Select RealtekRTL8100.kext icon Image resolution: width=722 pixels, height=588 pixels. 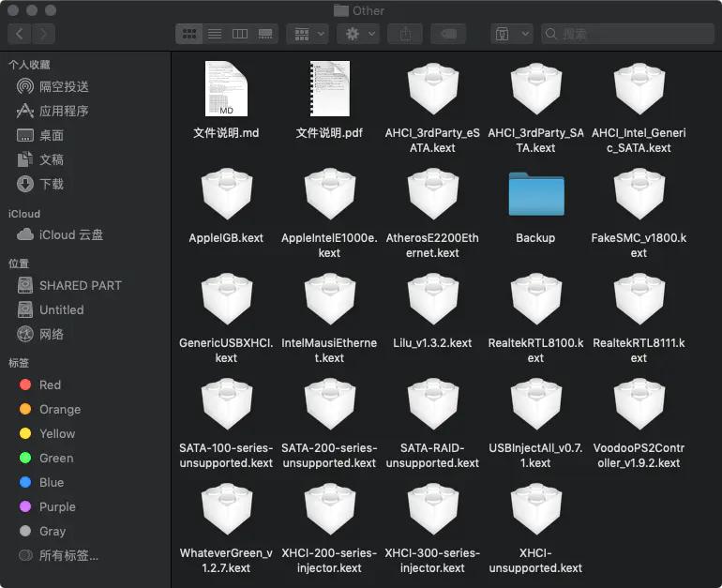(536, 299)
